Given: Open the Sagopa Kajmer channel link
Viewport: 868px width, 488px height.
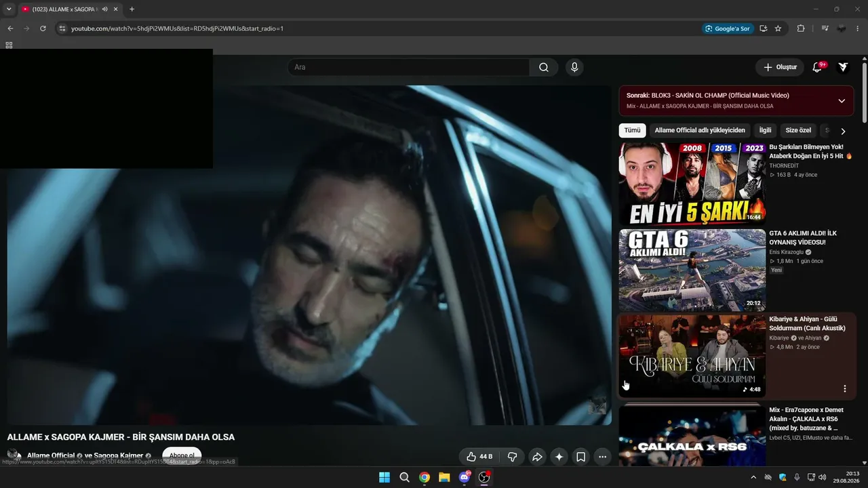Looking at the screenshot, I should point(118,455).
